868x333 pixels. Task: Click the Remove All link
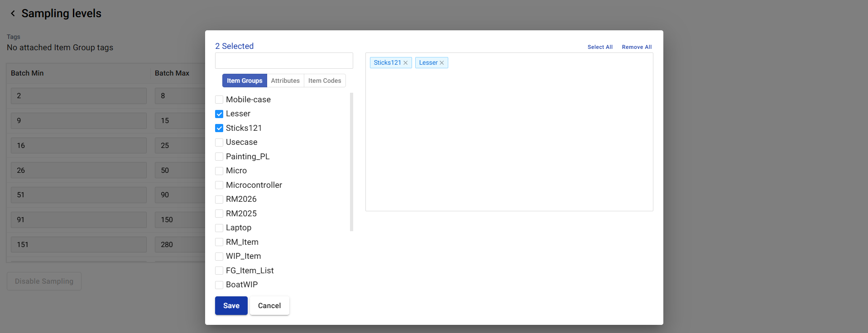coord(637,47)
